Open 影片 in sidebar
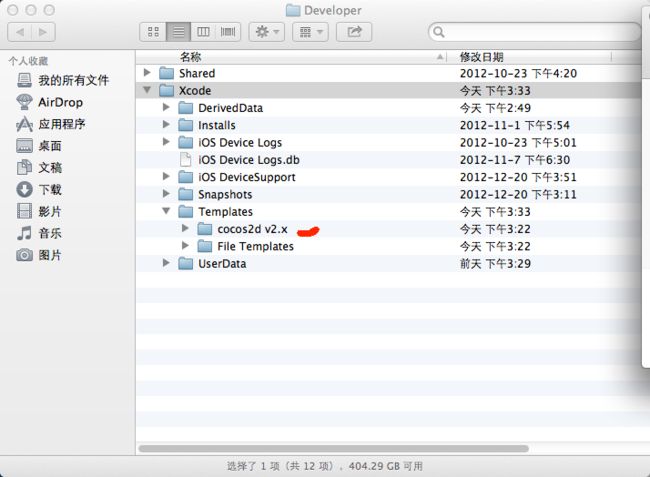This screenshot has width=650, height=477. [39, 211]
